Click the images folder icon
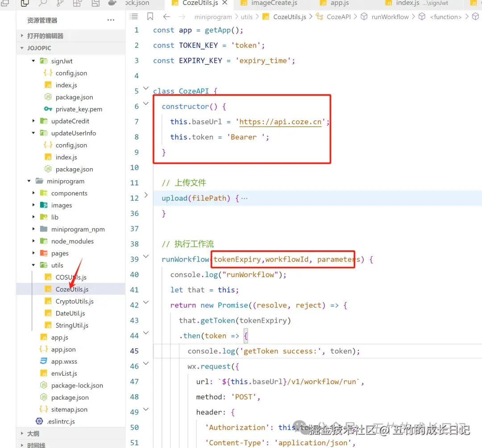Screen dimensions: 482x448 [x=44, y=205]
